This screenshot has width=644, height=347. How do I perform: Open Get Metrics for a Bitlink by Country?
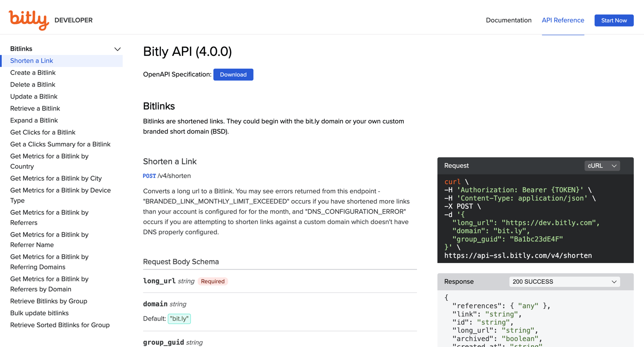tap(49, 162)
